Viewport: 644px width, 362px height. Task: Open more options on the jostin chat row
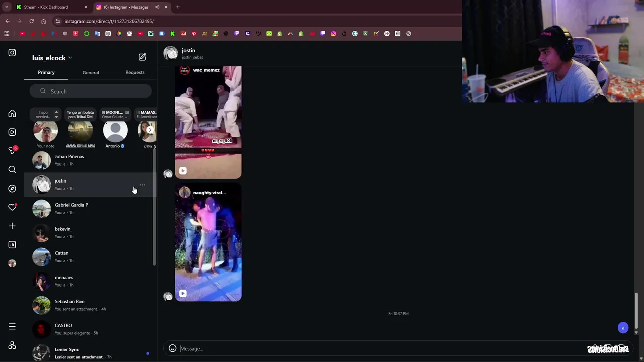(142, 185)
